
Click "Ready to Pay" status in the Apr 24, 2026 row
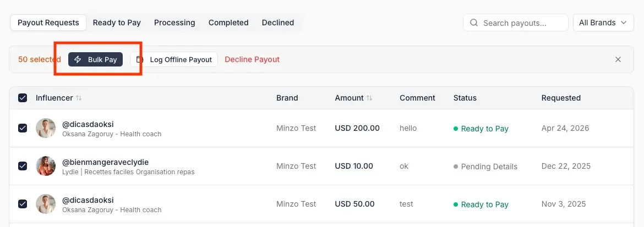481,129
